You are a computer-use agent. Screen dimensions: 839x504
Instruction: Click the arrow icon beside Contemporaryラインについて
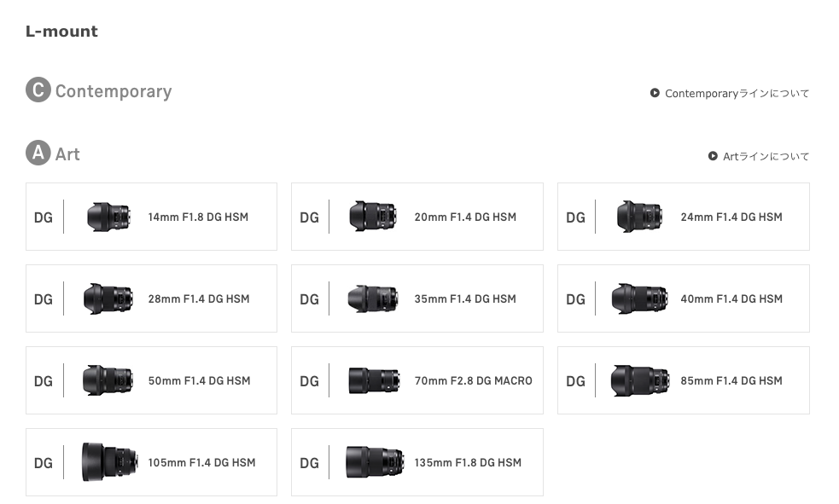[x=655, y=93]
